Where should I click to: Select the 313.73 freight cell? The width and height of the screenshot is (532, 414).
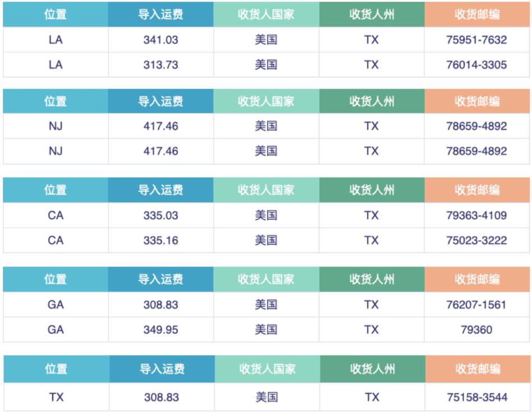point(160,65)
